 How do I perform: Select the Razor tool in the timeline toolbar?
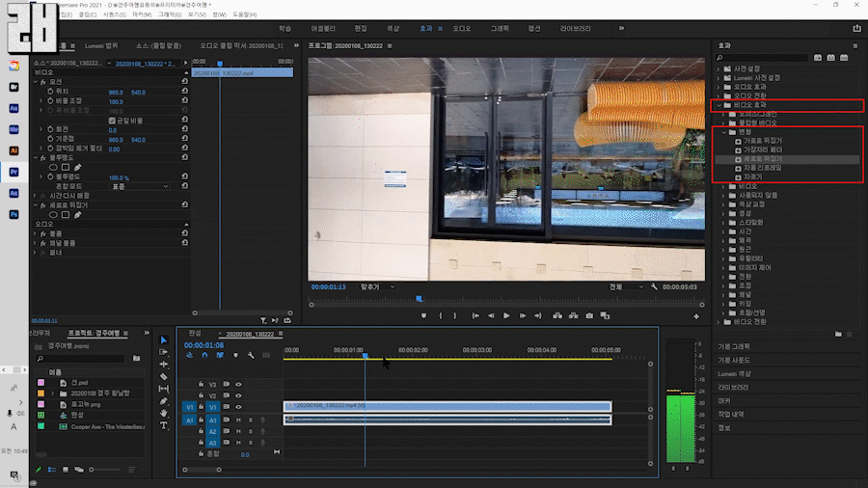[164, 377]
